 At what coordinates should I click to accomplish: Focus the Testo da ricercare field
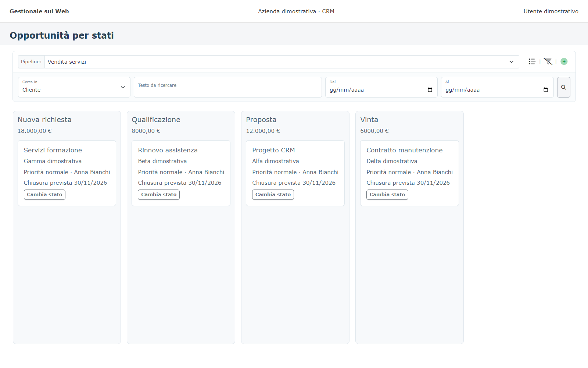[228, 87]
